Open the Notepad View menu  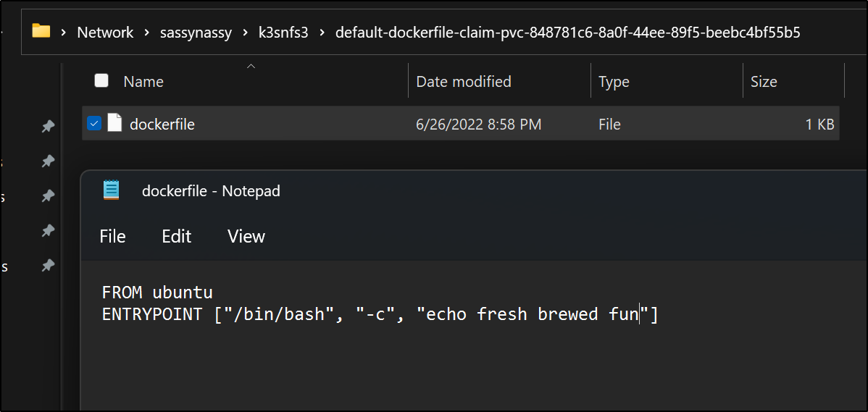pyautogui.click(x=246, y=237)
